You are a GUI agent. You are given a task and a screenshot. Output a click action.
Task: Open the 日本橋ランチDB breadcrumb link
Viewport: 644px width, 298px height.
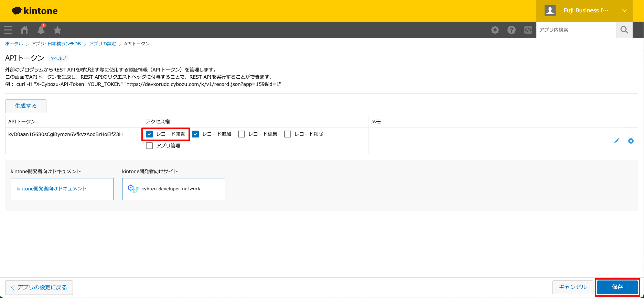point(64,44)
